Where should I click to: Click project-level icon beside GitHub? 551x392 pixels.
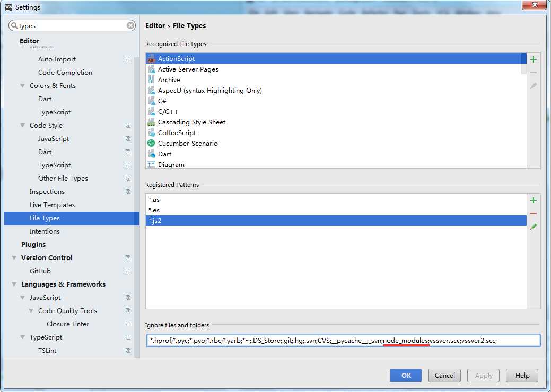128,271
